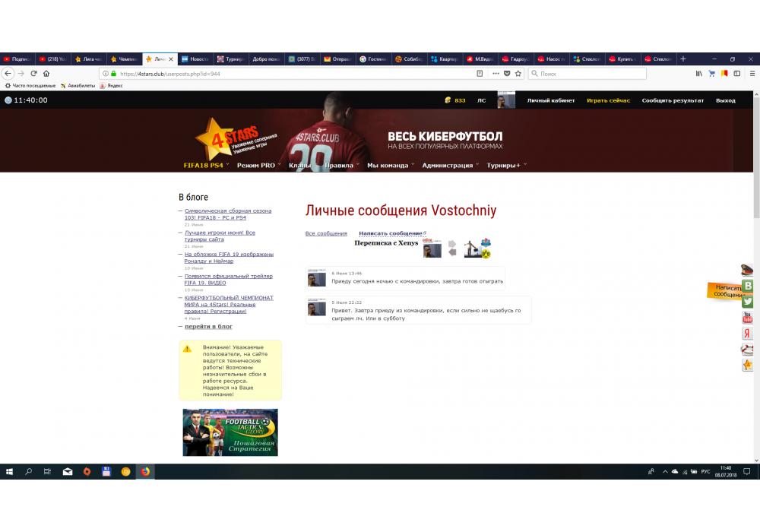
Task: Open a new browser tab
Action: 683,59
